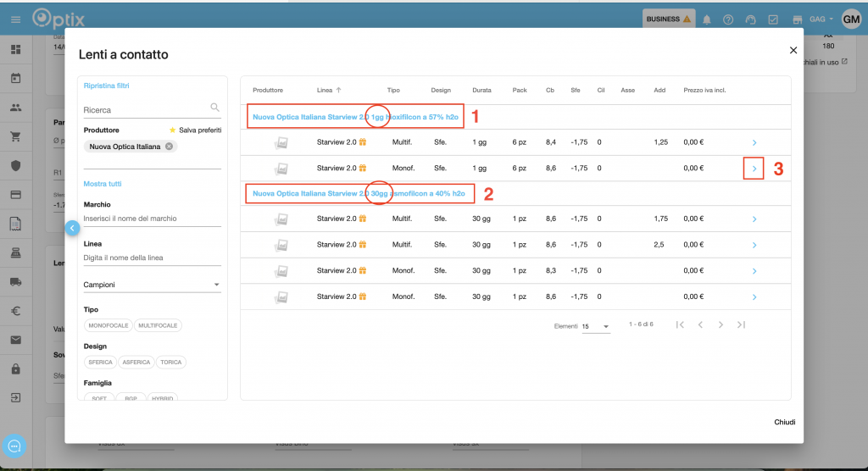Click the Durata column header
868x471 pixels.
point(481,90)
